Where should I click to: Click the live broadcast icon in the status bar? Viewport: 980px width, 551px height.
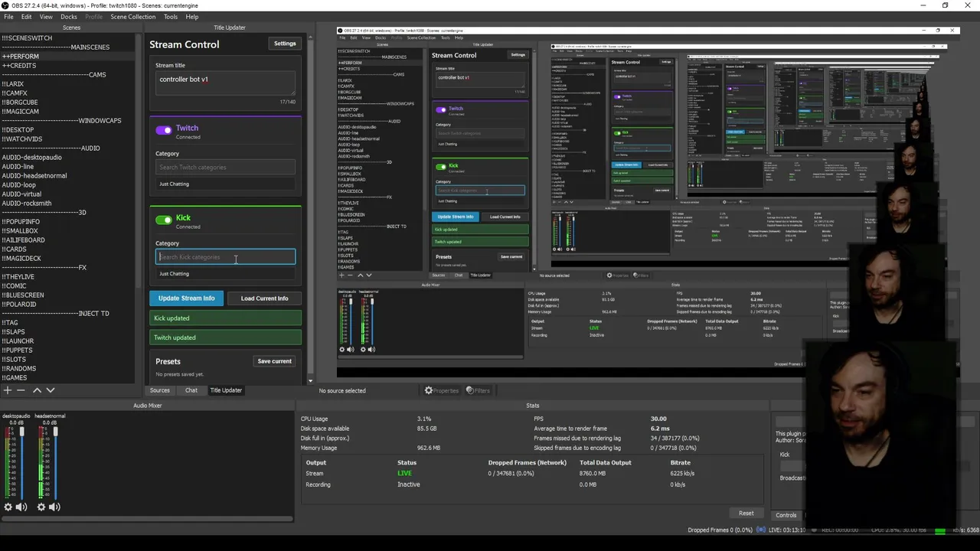click(761, 530)
